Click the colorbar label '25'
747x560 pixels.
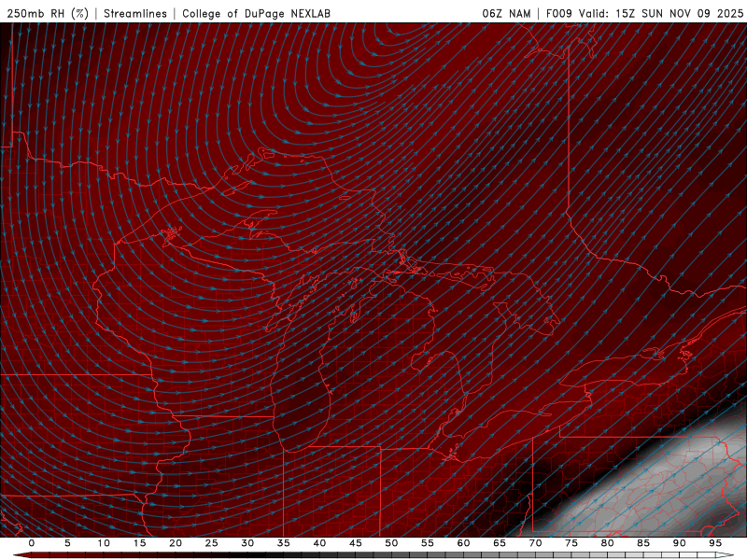[x=212, y=543]
